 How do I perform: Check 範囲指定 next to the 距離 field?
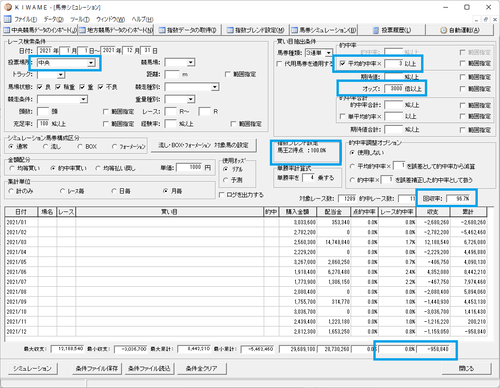(x=228, y=74)
